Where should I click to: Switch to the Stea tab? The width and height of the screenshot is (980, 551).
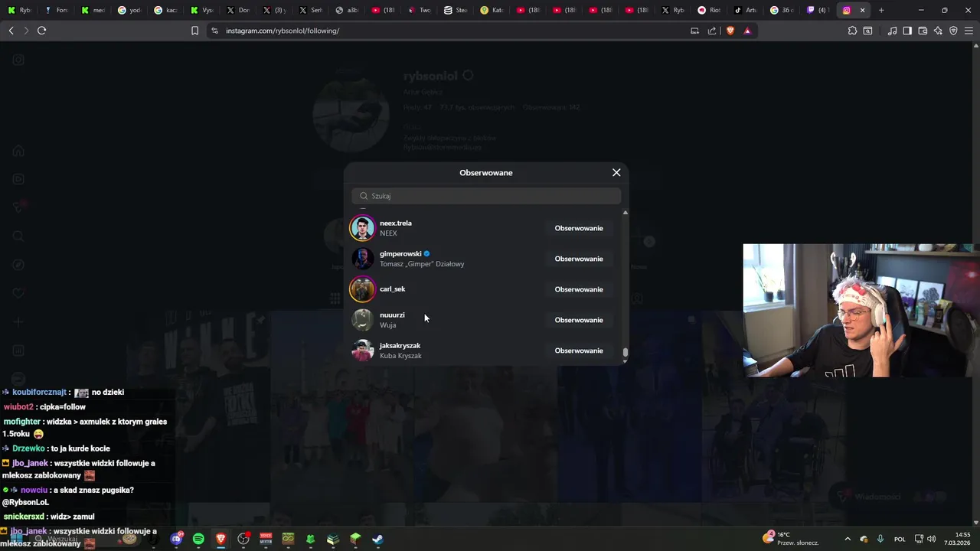point(455,10)
